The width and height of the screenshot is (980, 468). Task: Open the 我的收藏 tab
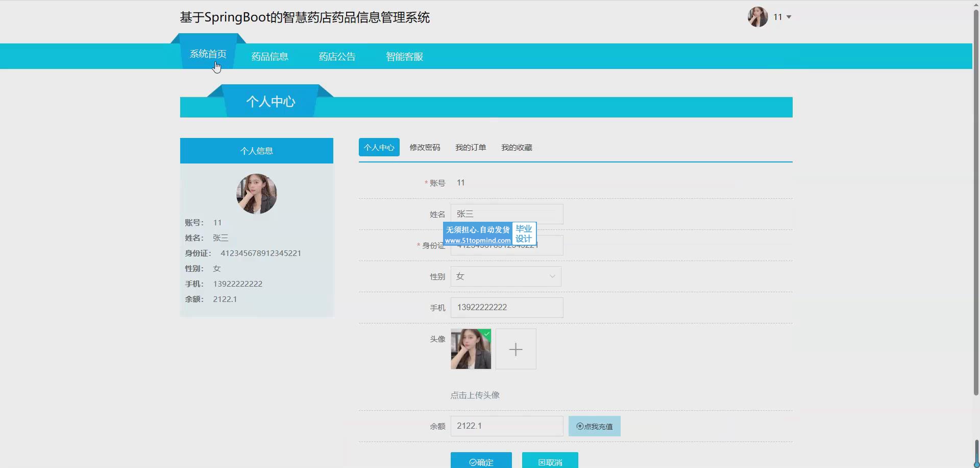point(516,147)
